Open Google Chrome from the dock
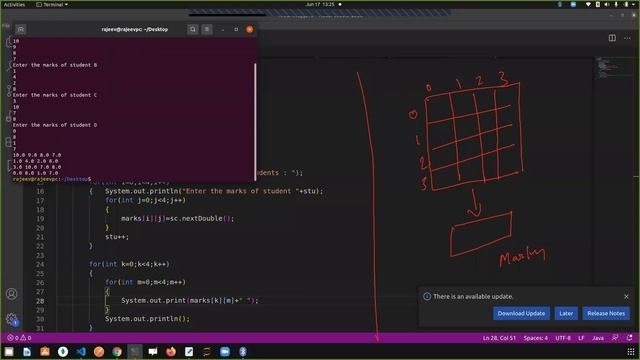Screen dimensions: 640x360 (117, 351)
